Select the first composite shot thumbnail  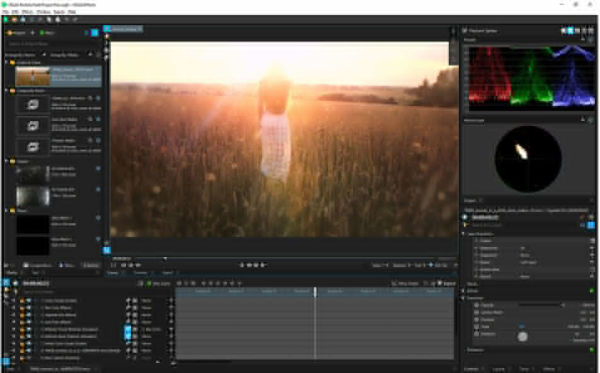33,104
